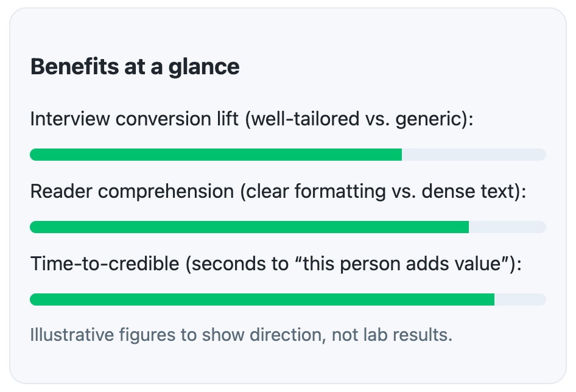The image size is (576, 392).
Task: Click the Time-to-credible progress bar
Action: click(x=287, y=299)
